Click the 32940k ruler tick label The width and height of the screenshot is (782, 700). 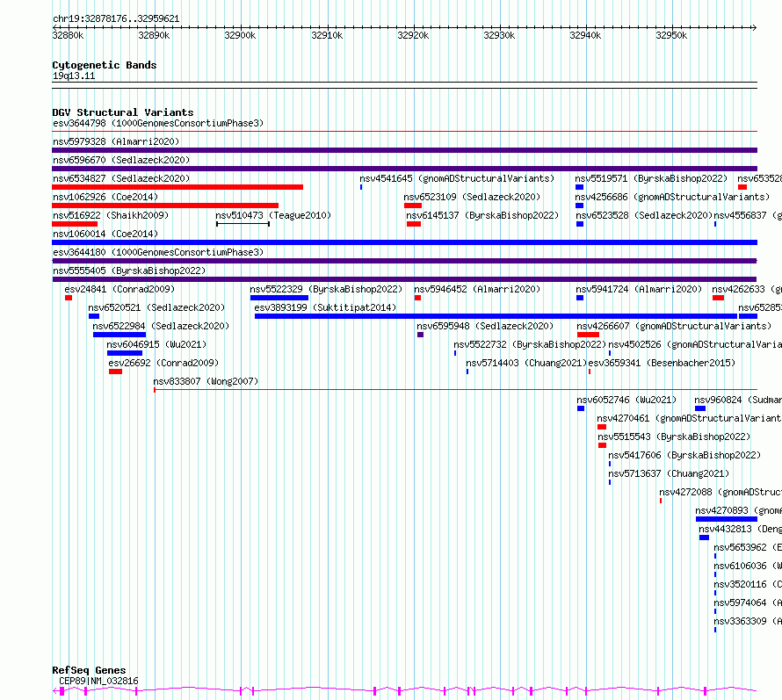click(x=585, y=35)
